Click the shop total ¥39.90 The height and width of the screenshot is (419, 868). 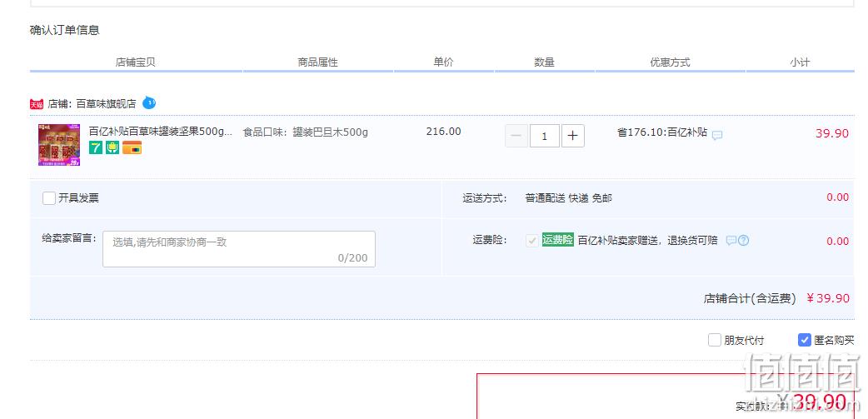(x=827, y=298)
